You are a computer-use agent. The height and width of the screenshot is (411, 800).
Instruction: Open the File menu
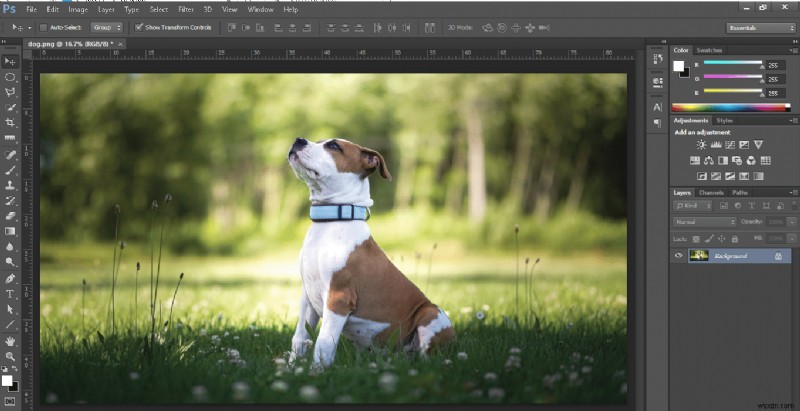tap(31, 9)
